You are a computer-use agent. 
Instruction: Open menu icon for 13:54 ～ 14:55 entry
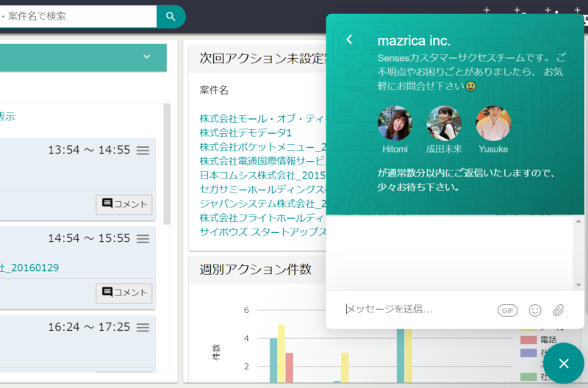coord(143,151)
